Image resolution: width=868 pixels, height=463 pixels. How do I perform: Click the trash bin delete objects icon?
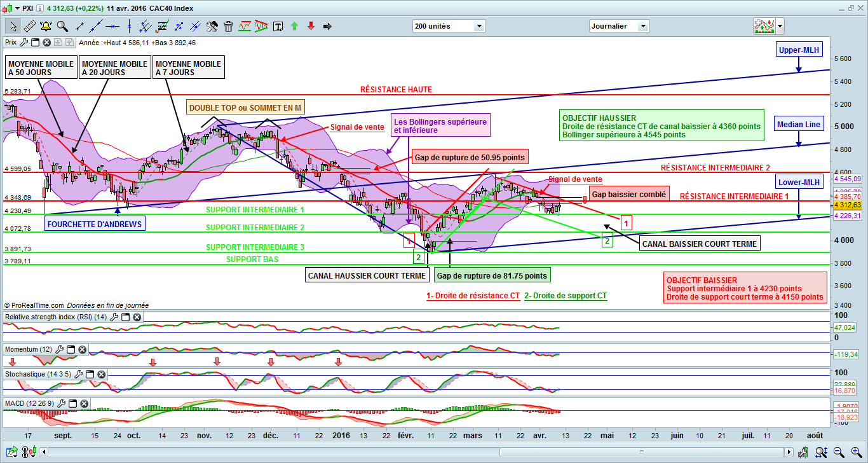click(x=229, y=26)
